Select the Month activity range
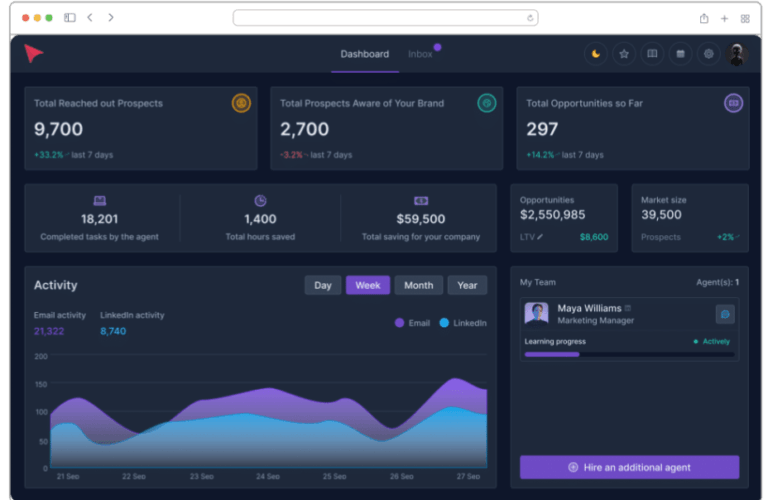The height and width of the screenshot is (500, 768). (418, 285)
